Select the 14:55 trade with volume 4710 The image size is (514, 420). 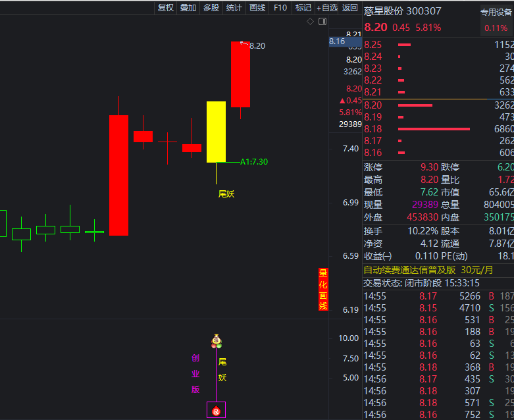[438, 308]
